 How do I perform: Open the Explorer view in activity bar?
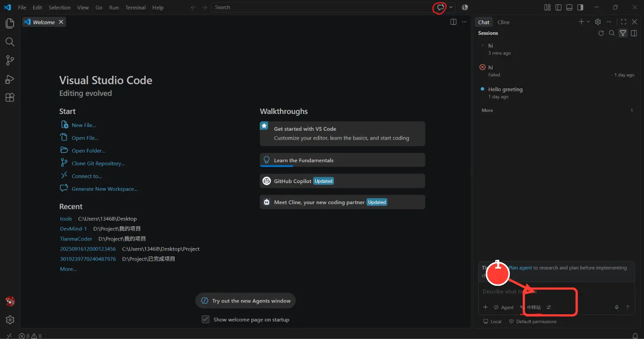click(x=10, y=23)
